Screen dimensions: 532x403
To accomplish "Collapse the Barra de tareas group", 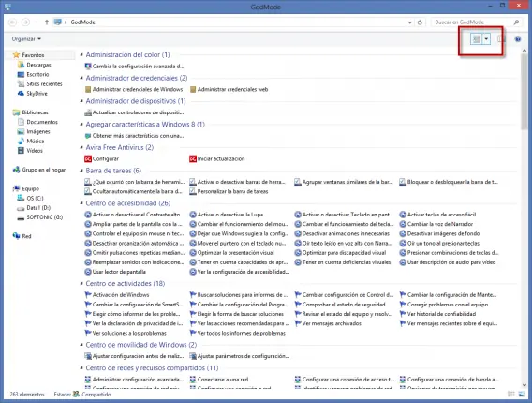I will (81, 171).
